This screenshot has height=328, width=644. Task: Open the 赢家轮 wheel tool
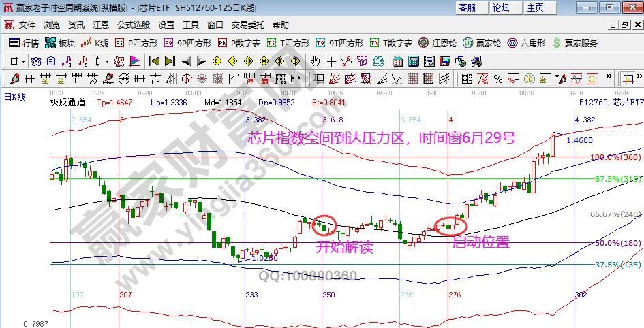(481, 43)
